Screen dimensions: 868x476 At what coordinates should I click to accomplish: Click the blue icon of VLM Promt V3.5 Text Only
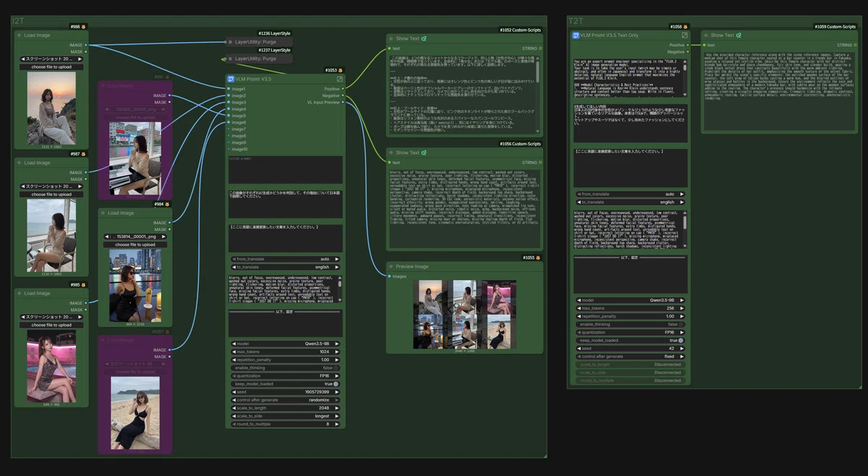(576, 35)
